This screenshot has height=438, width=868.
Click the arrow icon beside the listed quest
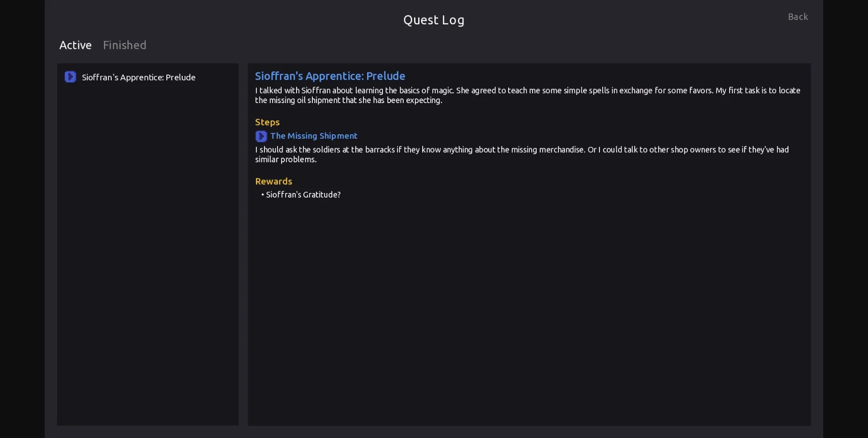click(x=70, y=77)
